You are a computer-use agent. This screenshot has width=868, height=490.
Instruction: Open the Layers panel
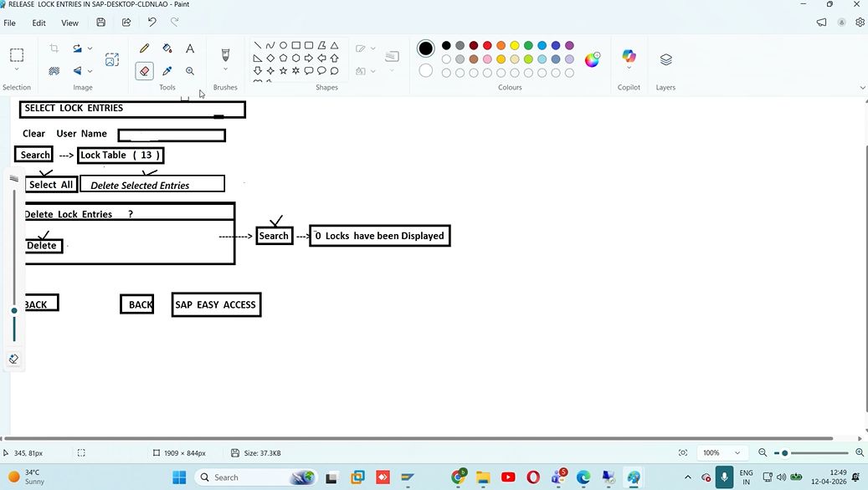pos(666,59)
